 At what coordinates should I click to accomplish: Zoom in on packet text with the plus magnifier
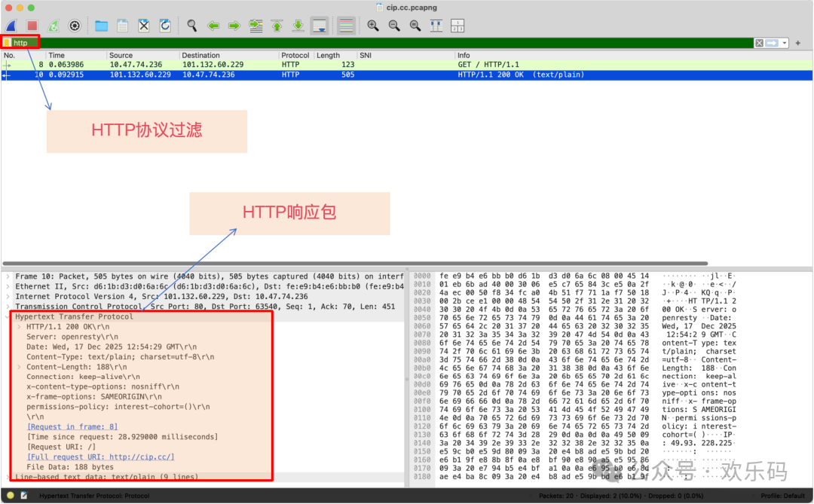[373, 25]
